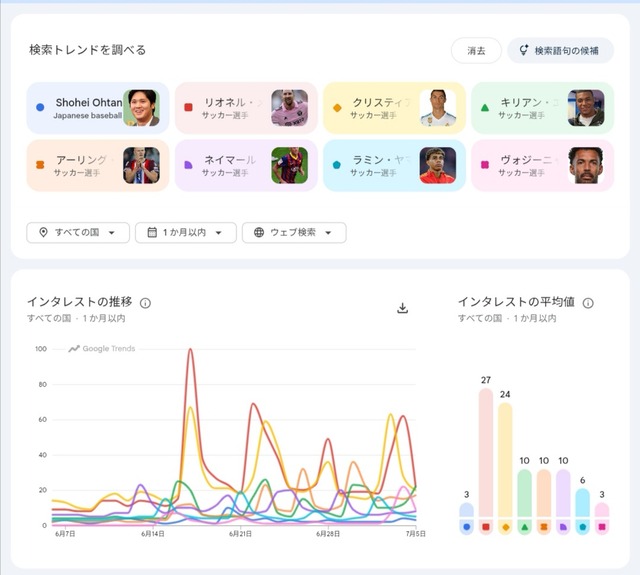Click the 6月14日 x-axis date label
Viewport: 640px width, 575px height.
153,534
